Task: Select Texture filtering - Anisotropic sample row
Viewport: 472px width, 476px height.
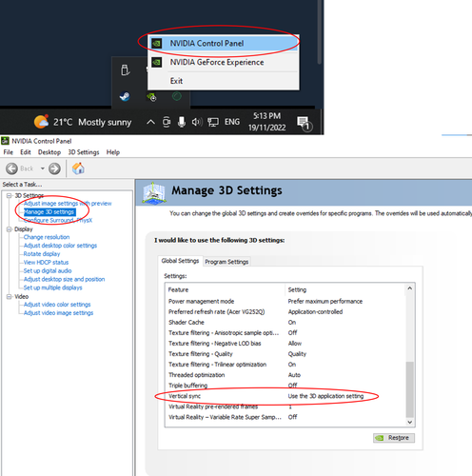Action: click(x=285, y=332)
